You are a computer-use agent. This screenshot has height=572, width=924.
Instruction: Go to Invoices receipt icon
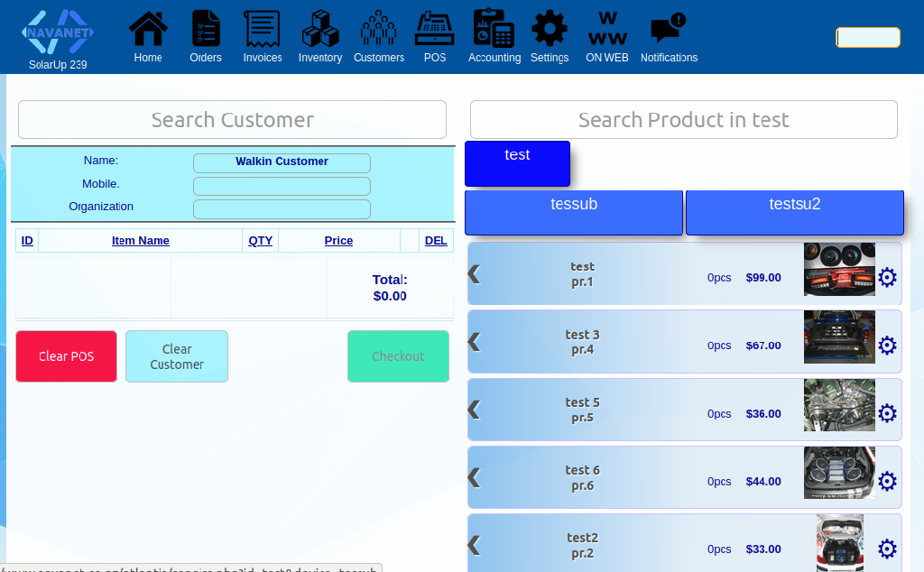coord(263,29)
